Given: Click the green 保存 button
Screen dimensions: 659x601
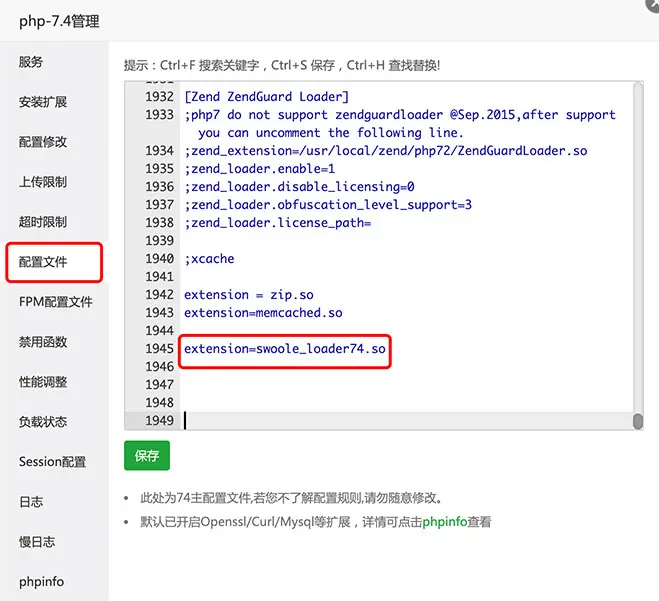Looking at the screenshot, I should (147, 456).
